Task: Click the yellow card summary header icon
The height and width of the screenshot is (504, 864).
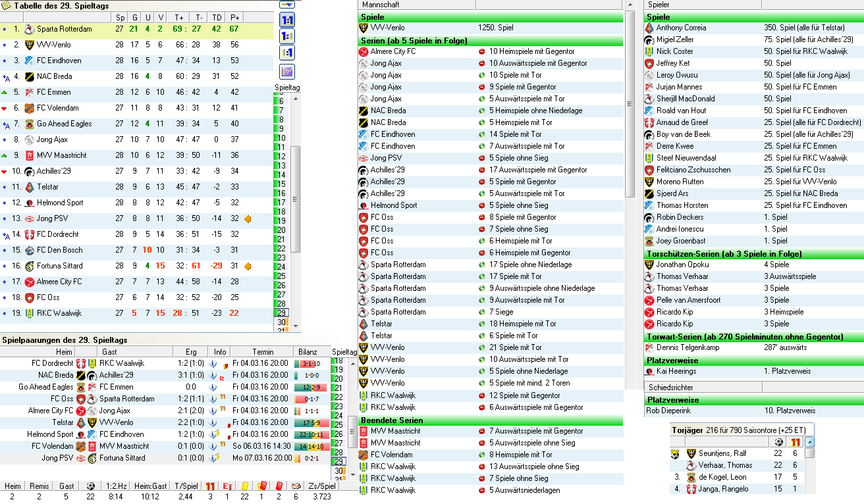Action: [244, 486]
